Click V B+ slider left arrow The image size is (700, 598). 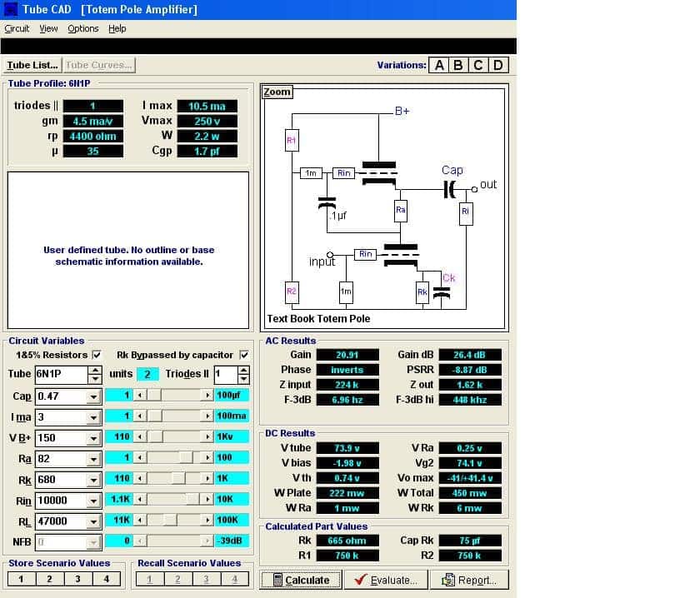(x=140, y=436)
